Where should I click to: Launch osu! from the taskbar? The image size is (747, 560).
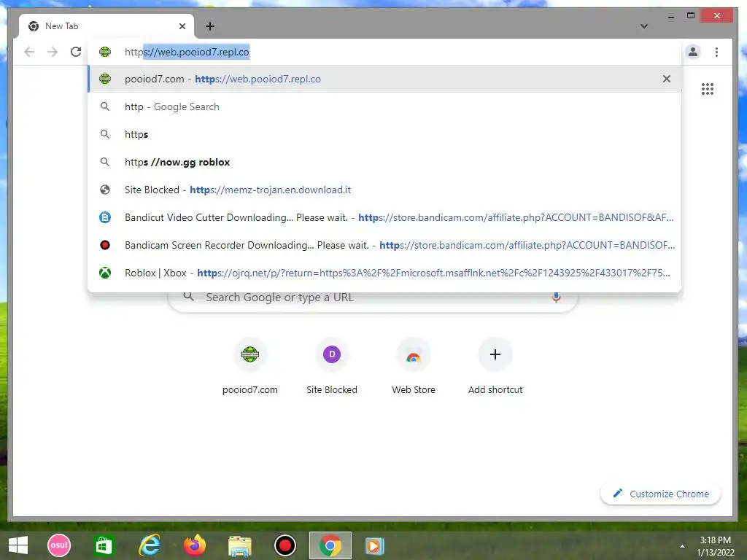point(59,545)
